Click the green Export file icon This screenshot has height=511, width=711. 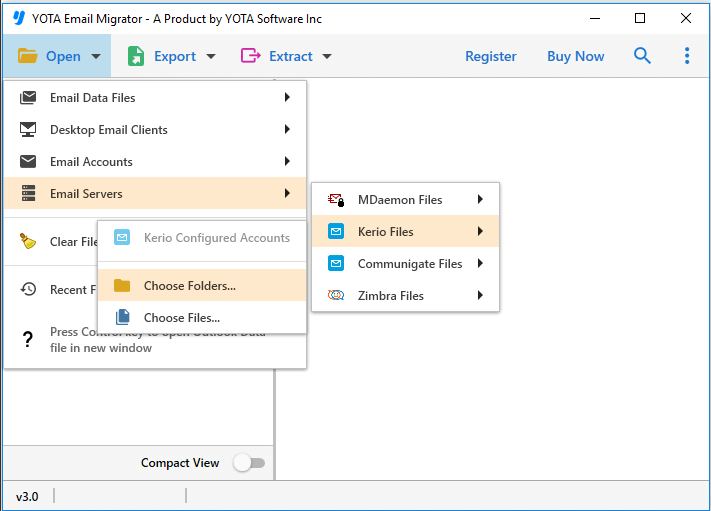(136, 56)
